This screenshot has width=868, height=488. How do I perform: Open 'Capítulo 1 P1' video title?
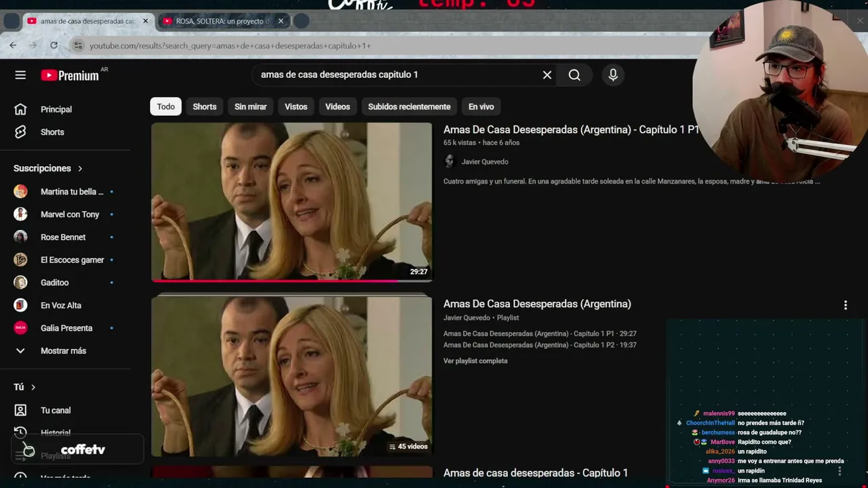pyautogui.click(x=571, y=129)
